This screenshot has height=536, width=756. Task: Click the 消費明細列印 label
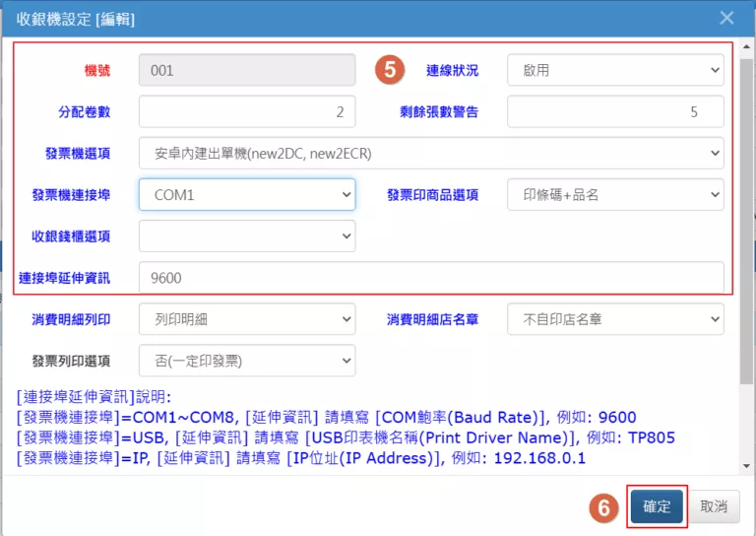pos(71,320)
